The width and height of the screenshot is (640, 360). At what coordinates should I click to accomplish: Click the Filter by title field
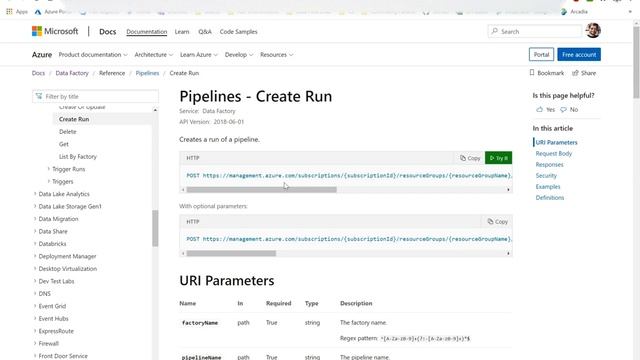pos(95,96)
